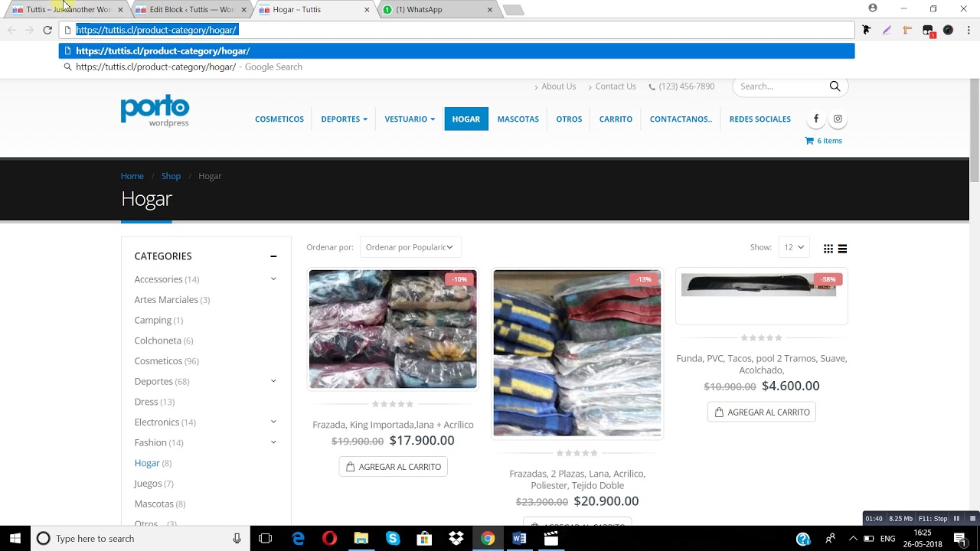This screenshot has width=980, height=551.
Task: Open Redes Sociales menu item
Action: [x=760, y=119]
